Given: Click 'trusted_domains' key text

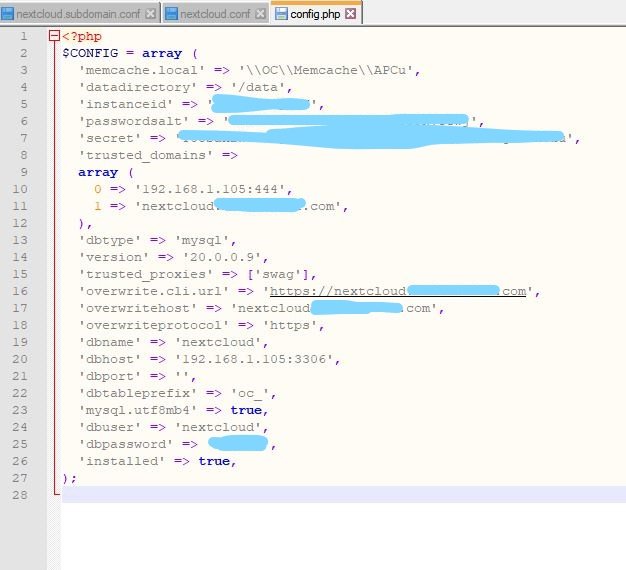Looking at the screenshot, I should tap(146, 155).
